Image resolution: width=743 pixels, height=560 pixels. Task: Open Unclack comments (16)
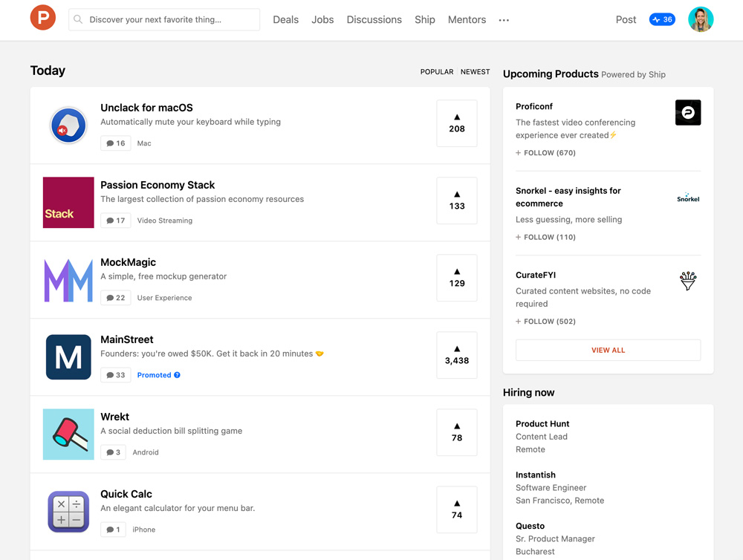coord(116,143)
